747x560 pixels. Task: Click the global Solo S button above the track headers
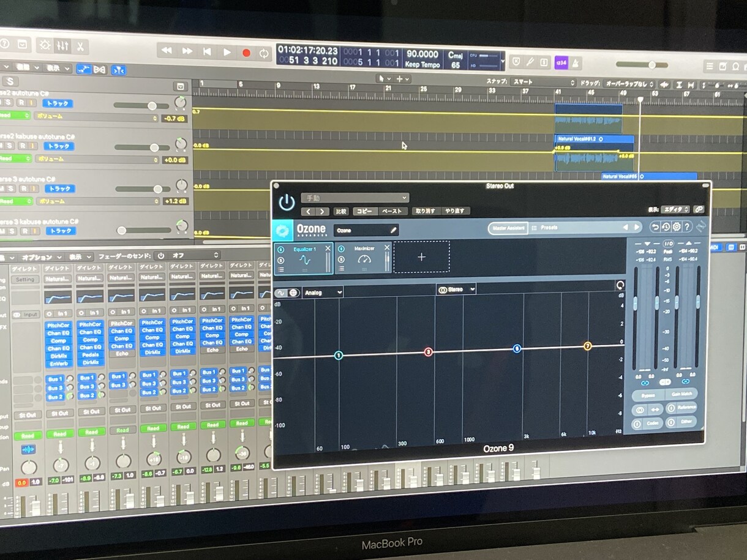coord(10,81)
